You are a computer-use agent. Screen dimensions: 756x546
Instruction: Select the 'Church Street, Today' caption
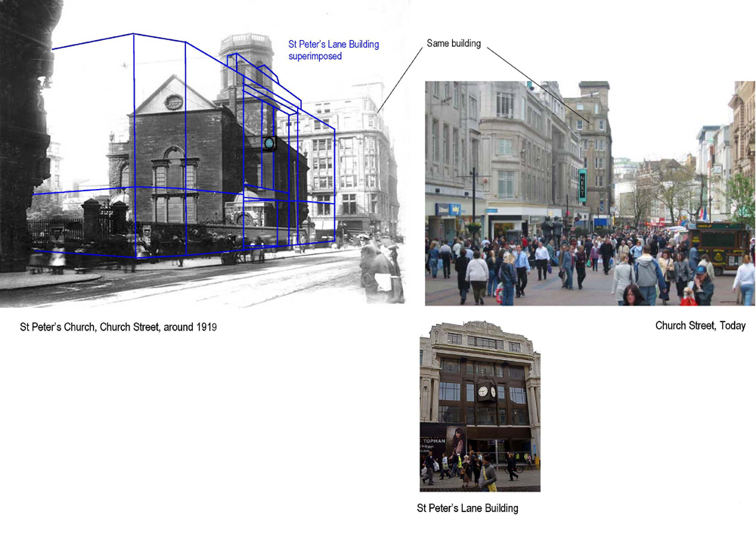click(700, 325)
